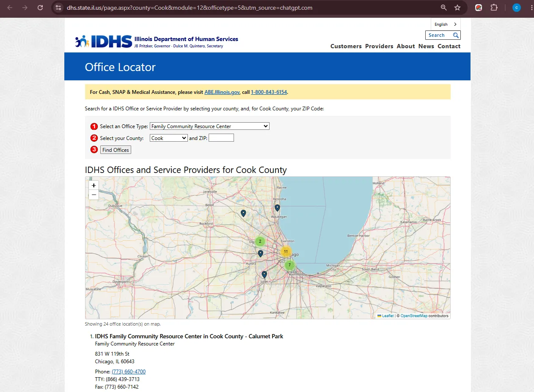Click the 'TTY: (866) 439-3713' line
Viewport: 534px width, 392px height.
tap(117, 379)
